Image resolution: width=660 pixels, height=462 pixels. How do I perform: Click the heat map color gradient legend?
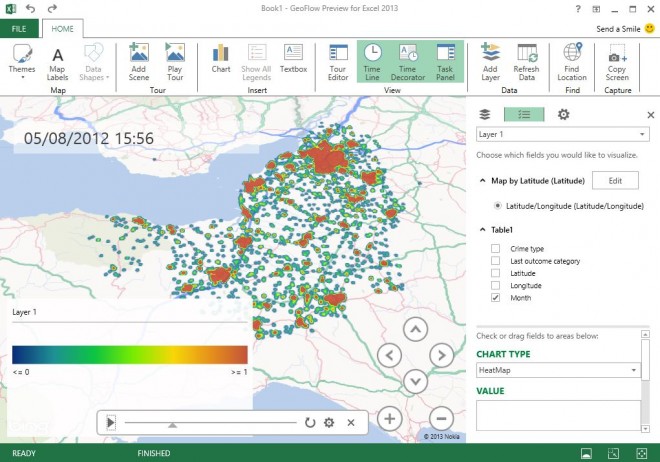point(130,355)
